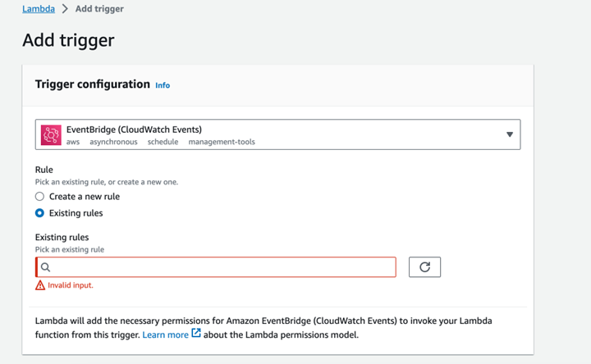This screenshot has height=364, width=591.
Task: Click the asynchronous tag text
Action: coord(113,142)
